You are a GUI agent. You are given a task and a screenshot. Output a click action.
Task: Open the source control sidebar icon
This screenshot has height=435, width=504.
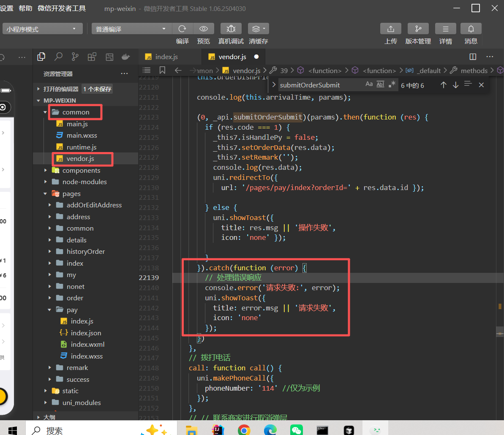click(x=75, y=57)
